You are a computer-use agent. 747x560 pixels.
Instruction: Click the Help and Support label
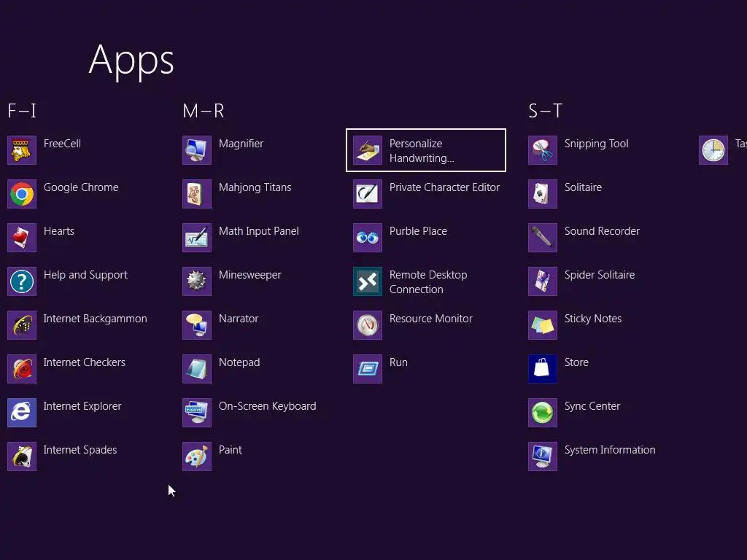[86, 275]
